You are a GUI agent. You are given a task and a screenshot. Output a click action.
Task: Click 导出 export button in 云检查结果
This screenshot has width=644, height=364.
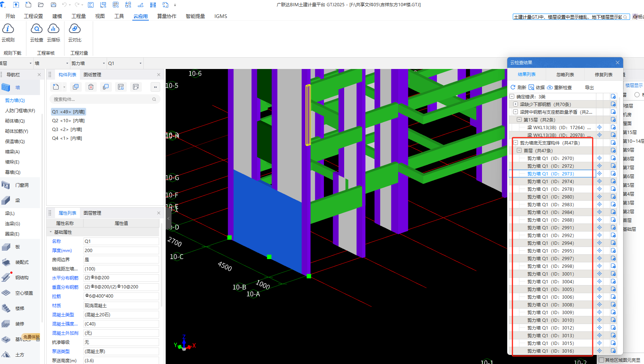click(x=589, y=87)
